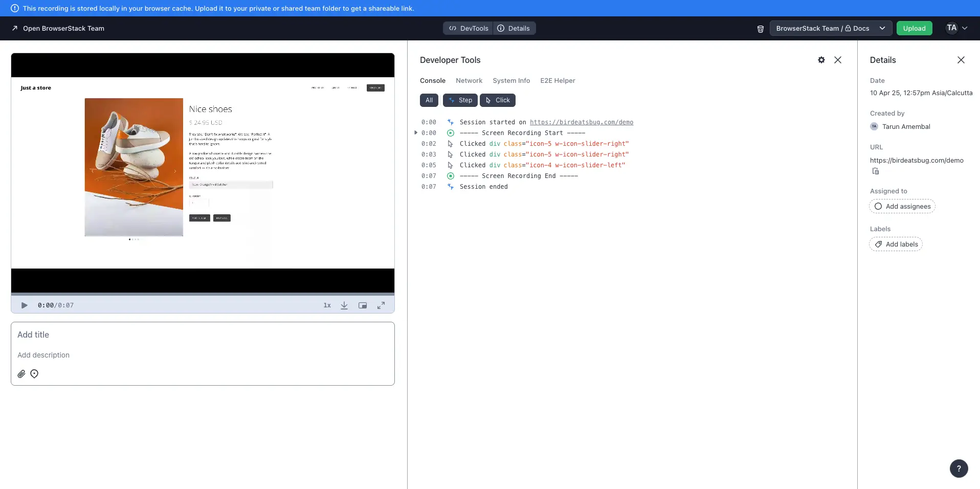The height and width of the screenshot is (489, 980).
Task: Click the location pin icon below description
Action: (34, 374)
